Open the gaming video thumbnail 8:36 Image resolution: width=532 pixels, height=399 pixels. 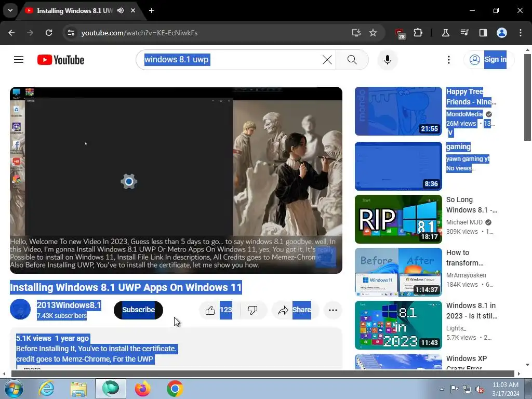tap(398, 166)
